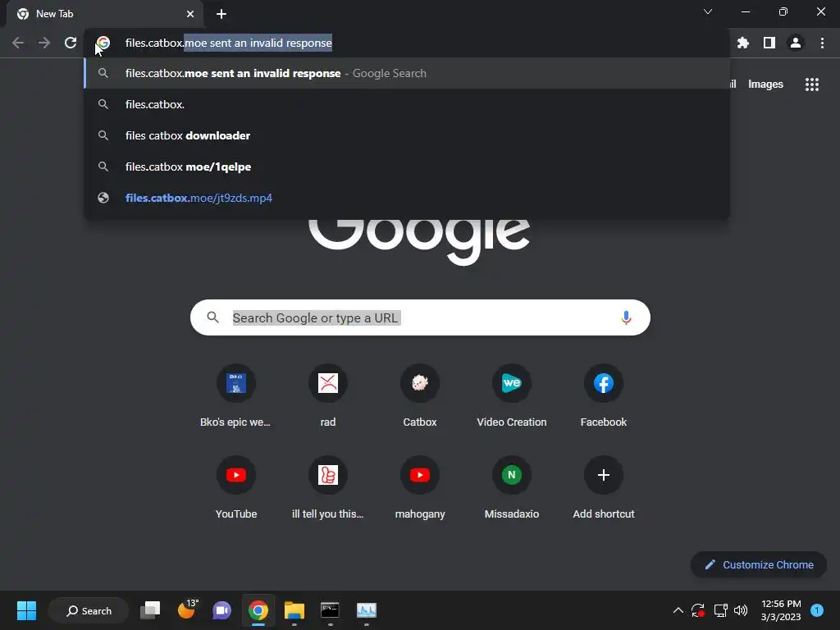The height and width of the screenshot is (630, 840).
Task: Close the New Tab tab
Action: (190, 14)
